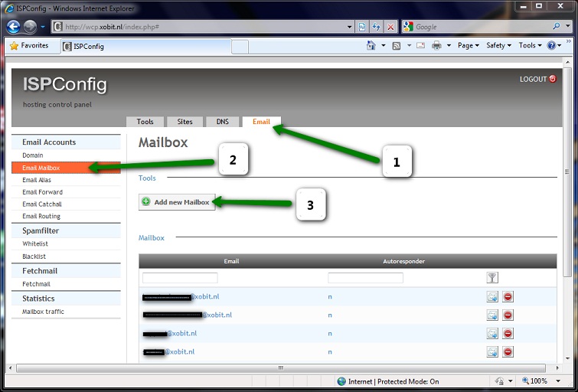Open the Tools dropdown in command bar

click(530, 46)
